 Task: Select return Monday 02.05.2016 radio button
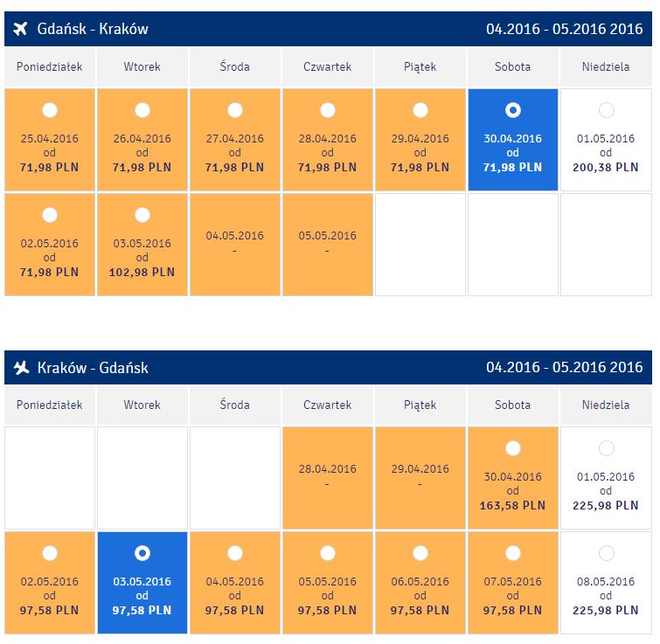tap(50, 553)
